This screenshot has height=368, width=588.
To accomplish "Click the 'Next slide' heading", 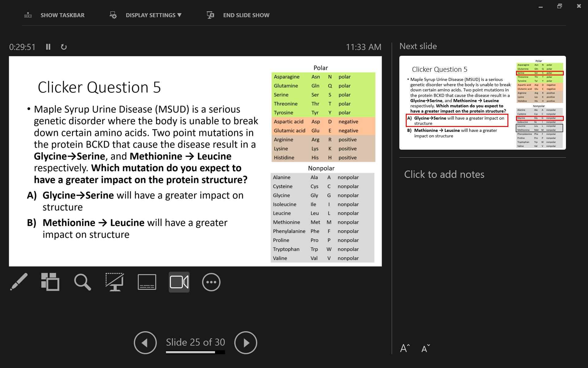I will (418, 46).
